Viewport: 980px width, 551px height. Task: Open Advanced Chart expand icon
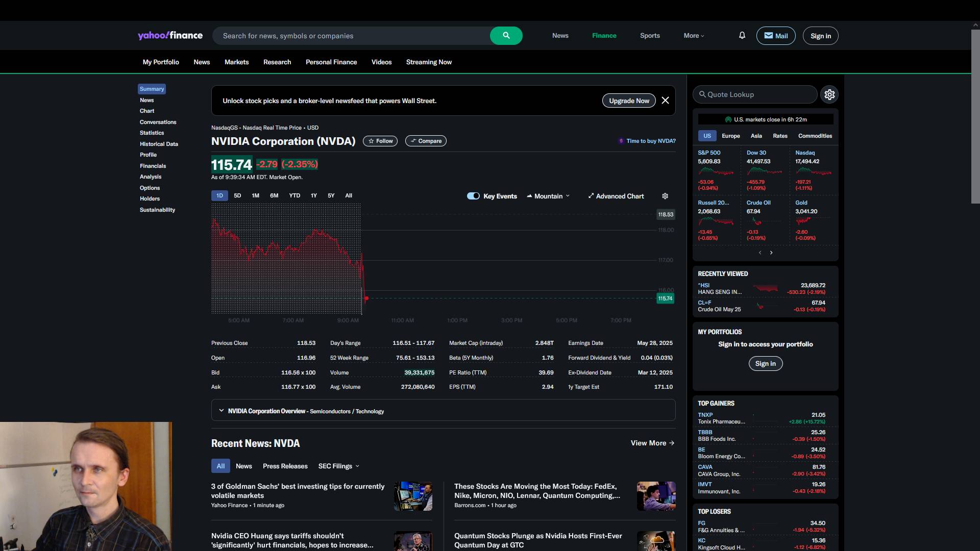(x=591, y=196)
